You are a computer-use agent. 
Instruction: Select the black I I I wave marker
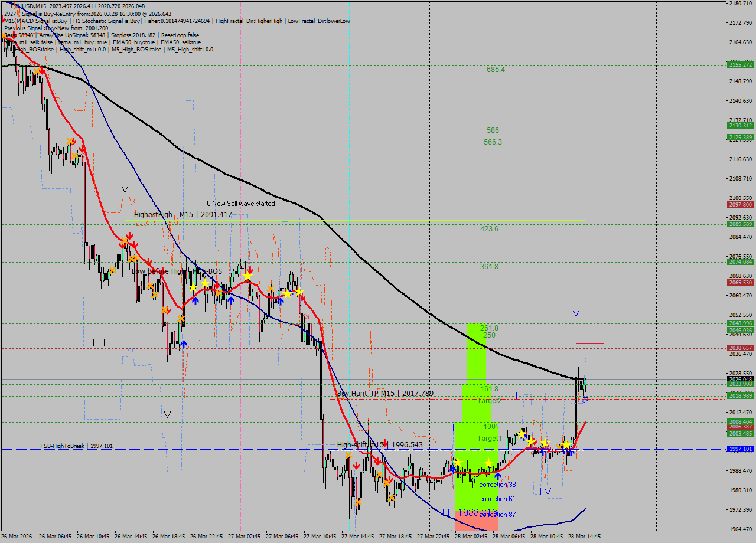click(99, 343)
